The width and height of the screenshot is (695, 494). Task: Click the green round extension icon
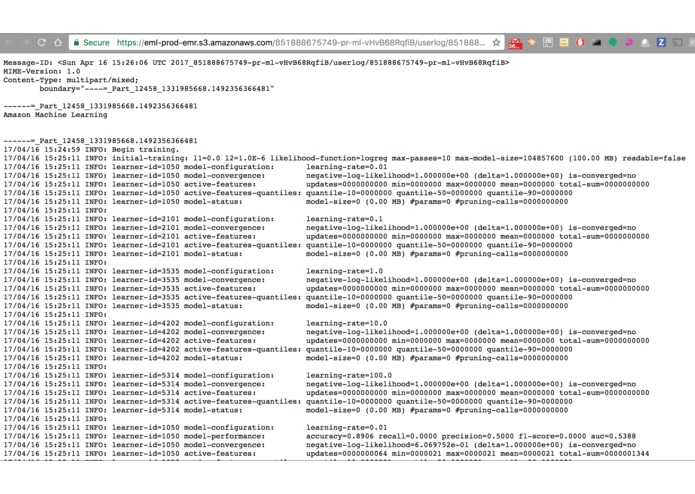[x=613, y=43]
